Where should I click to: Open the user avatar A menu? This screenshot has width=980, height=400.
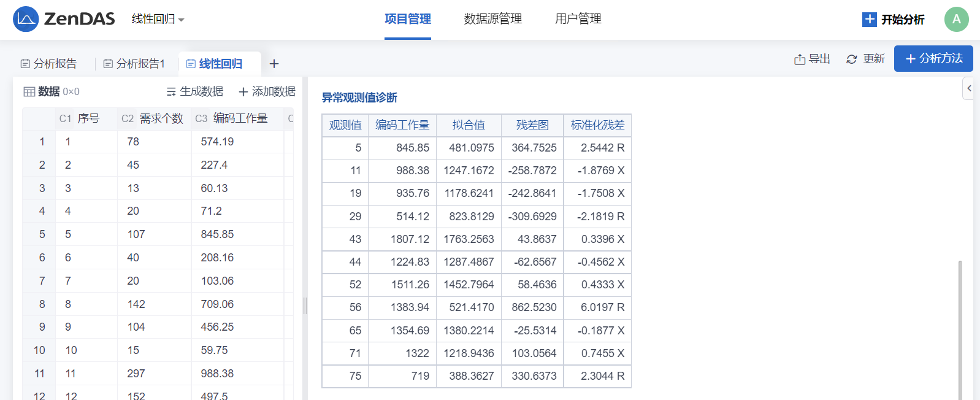pos(956,19)
